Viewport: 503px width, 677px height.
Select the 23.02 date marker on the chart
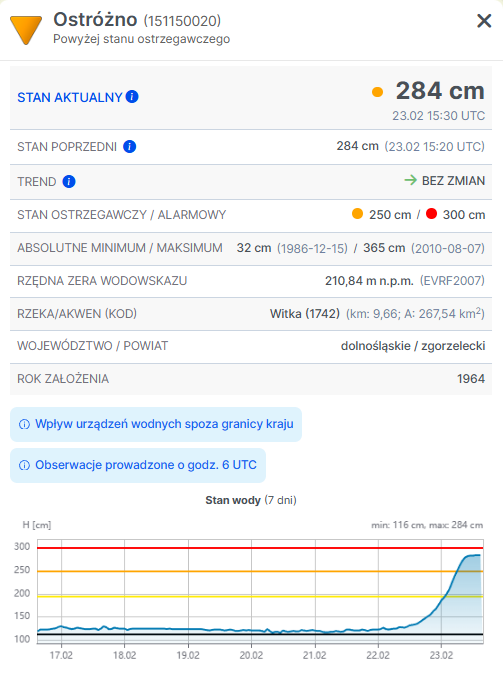(x=441, y=655)
